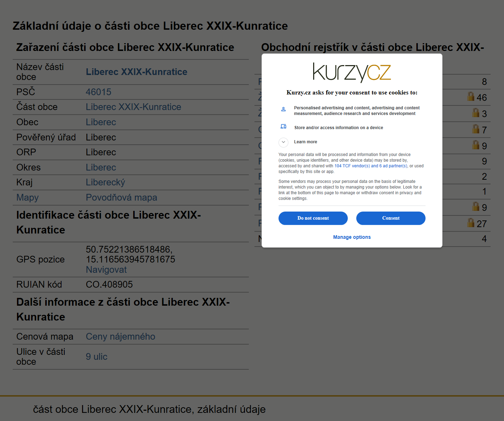The image size is (504, 421).
Task: Click the Consent button
Action: pyautogui.click(x=391, y=218)
